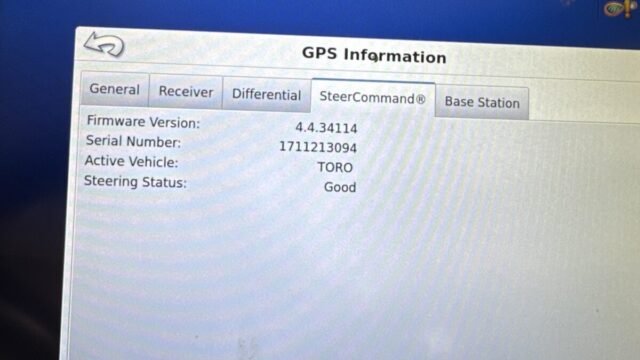This screenshot has width=640, height=360.
Task: Select firmware value 4.4.34114
Action: click(326, 128)
